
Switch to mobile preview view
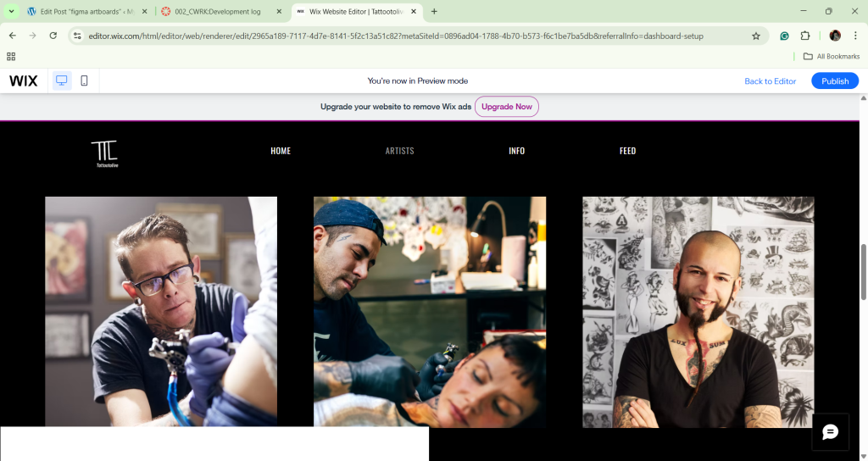(84, 81)
